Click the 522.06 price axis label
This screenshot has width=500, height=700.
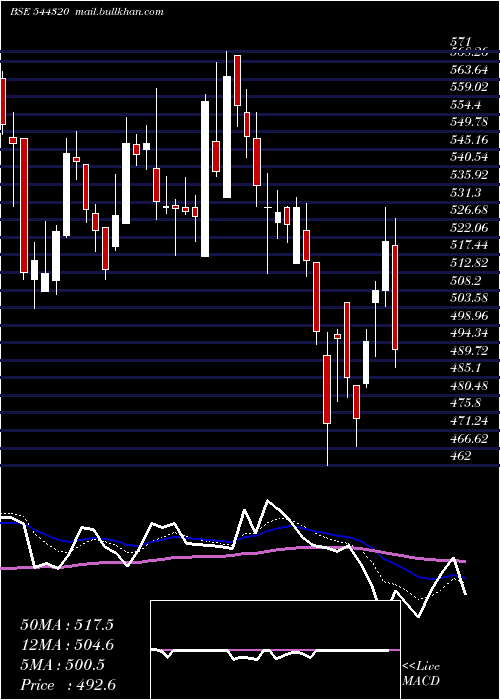468,228
